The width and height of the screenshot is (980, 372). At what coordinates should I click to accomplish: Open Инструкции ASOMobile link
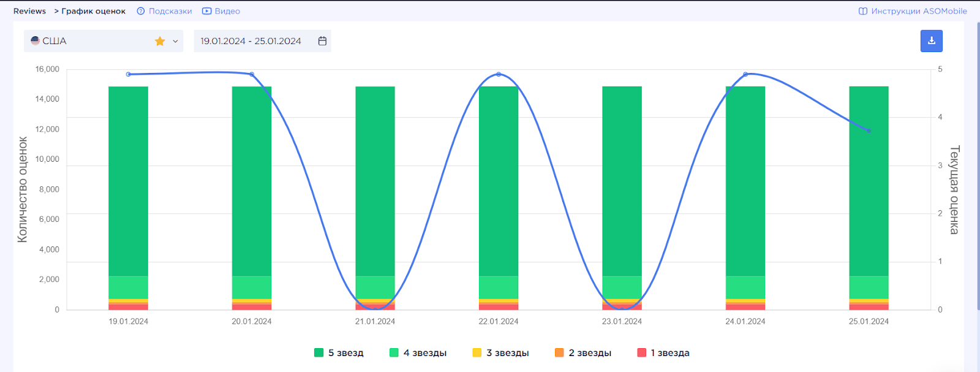click(x=913, y=11)
